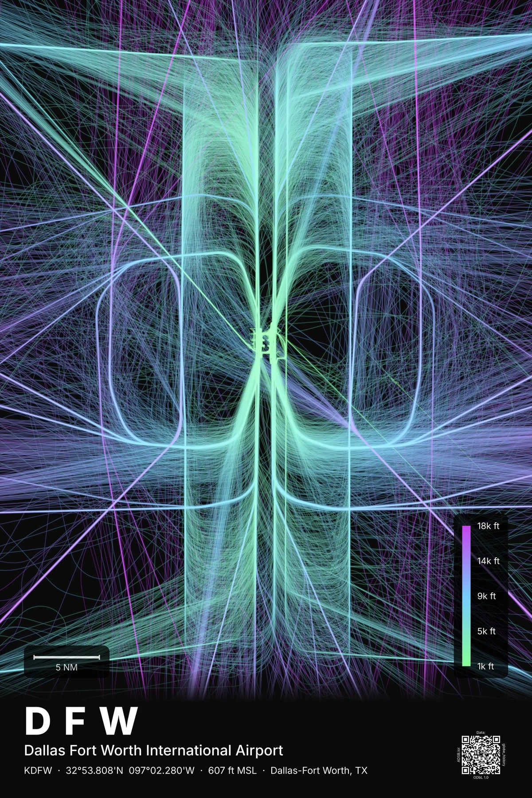Click the altitude gradient color bar

coord(466,596)
